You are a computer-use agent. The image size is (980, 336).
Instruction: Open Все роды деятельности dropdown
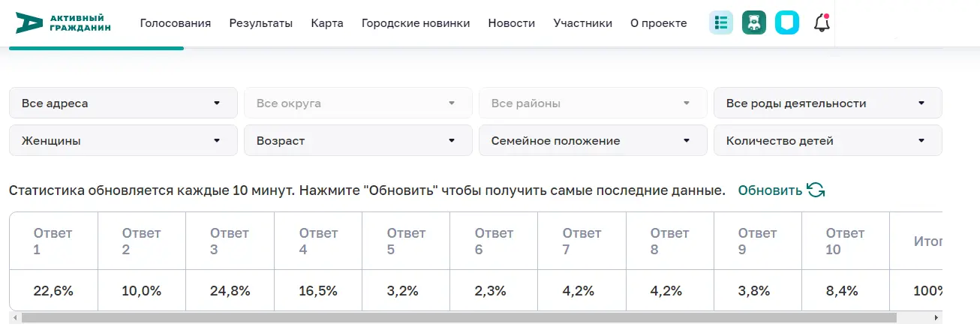828,103
